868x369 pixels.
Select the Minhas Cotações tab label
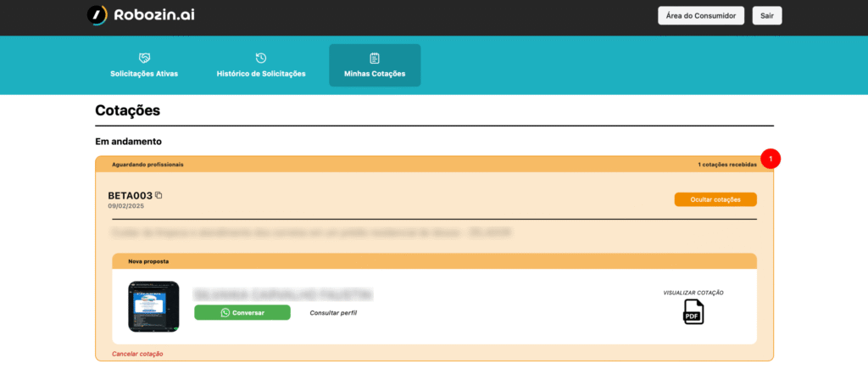(375, 74)
